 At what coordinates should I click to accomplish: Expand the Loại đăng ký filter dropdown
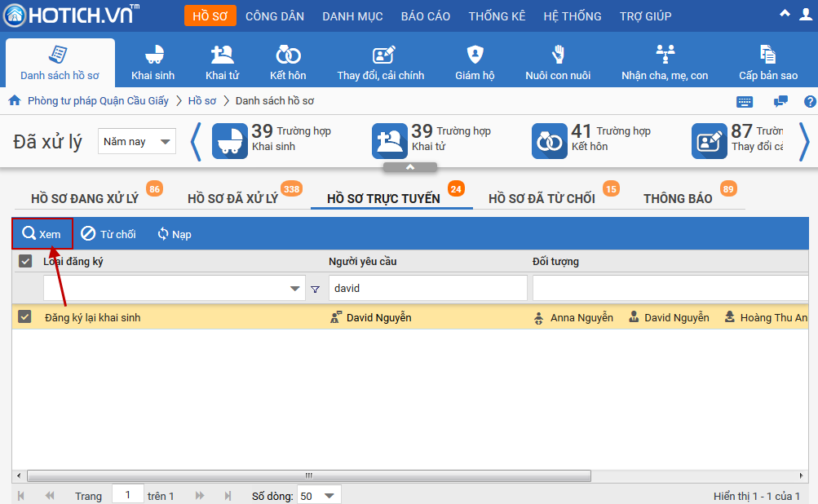pos(295,289)
